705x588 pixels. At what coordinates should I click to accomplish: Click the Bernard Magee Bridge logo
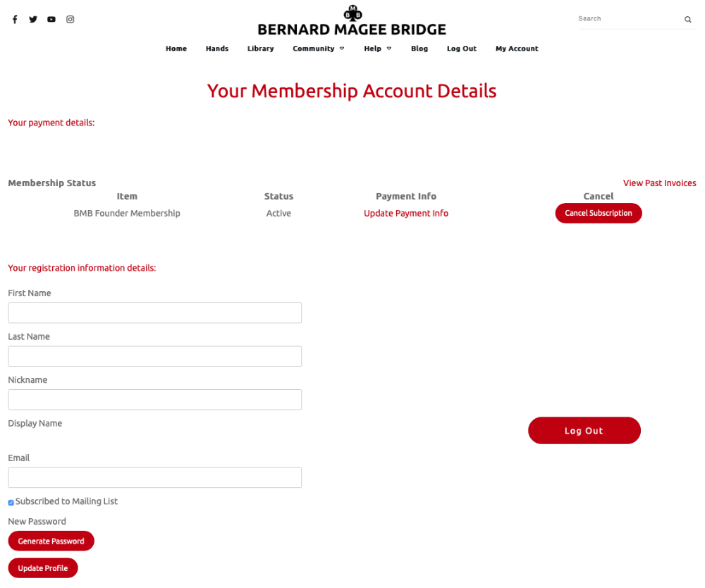[x=352, y=22]
